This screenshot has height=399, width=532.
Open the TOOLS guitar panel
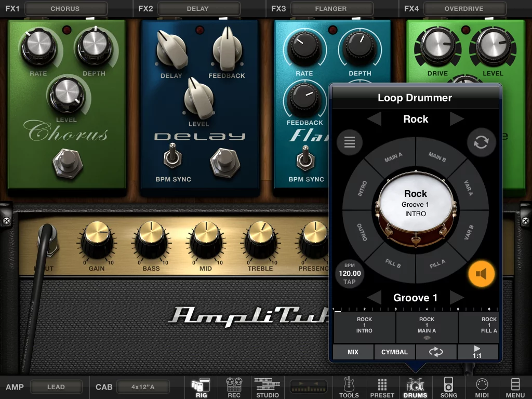(x=349, y=388)
